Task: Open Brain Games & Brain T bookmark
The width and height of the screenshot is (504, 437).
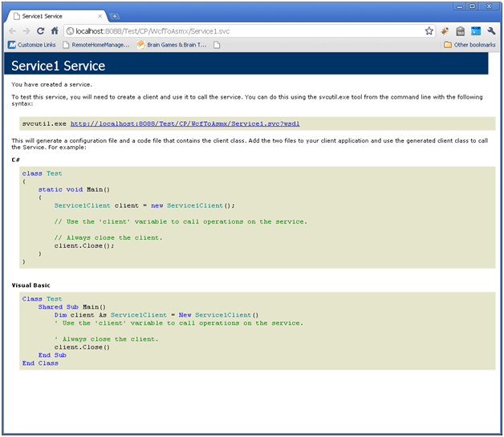Action: coord(172,45)
